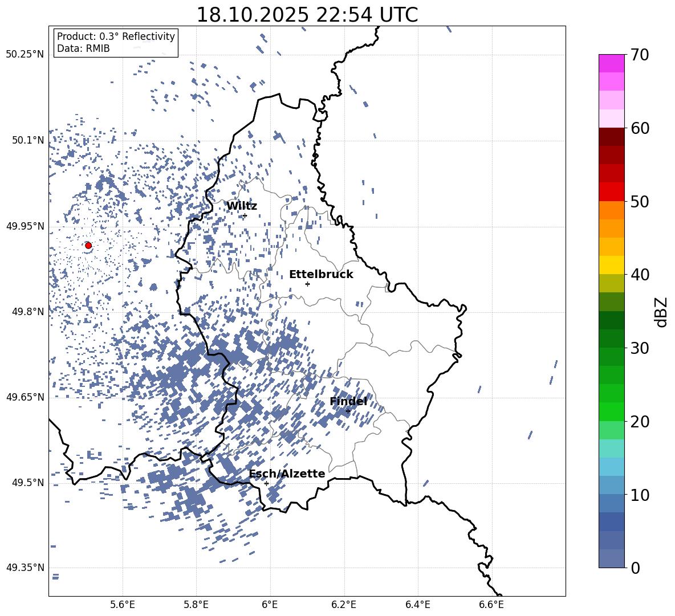Click the 6.4°E longitude label
Image resolution: width=675 pixels, height=616 pixels.
point(417,605)
